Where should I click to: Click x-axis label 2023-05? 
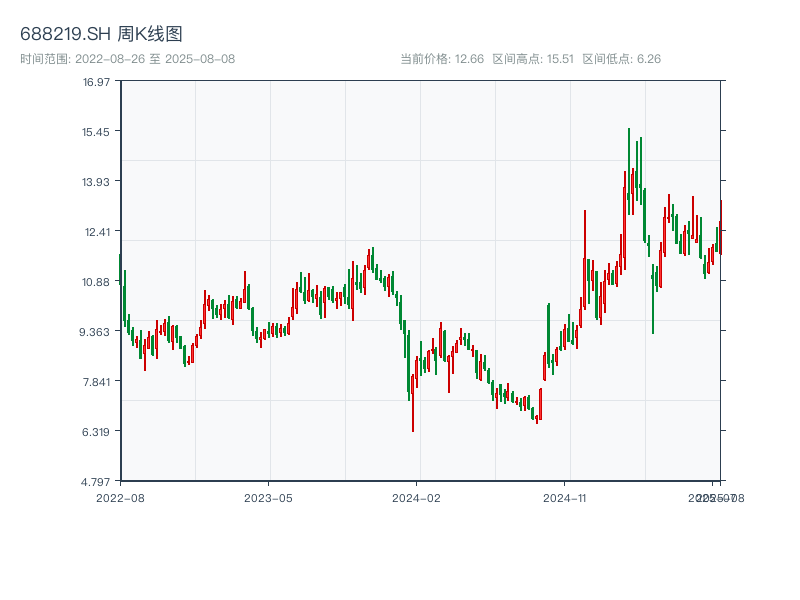point(268,498)
